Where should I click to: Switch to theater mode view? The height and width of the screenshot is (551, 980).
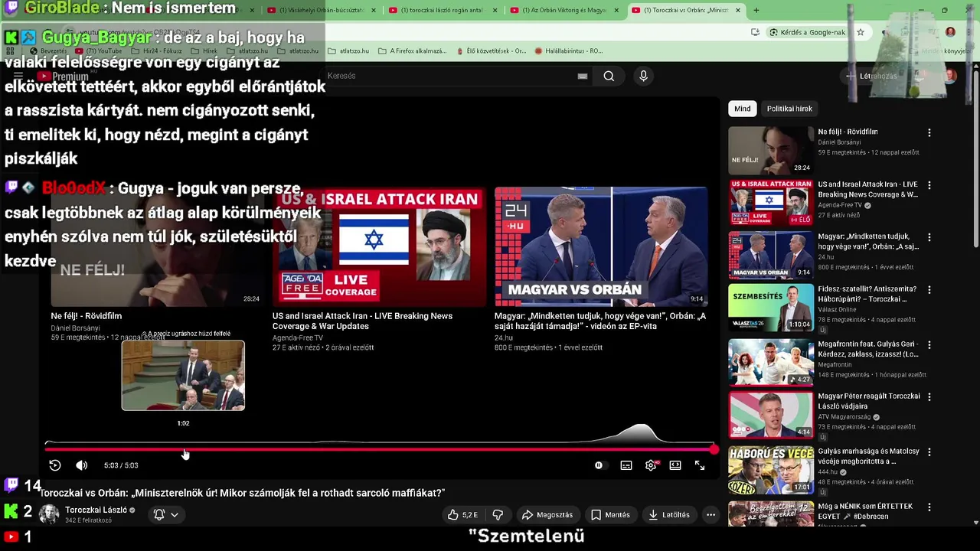(675, 465)
